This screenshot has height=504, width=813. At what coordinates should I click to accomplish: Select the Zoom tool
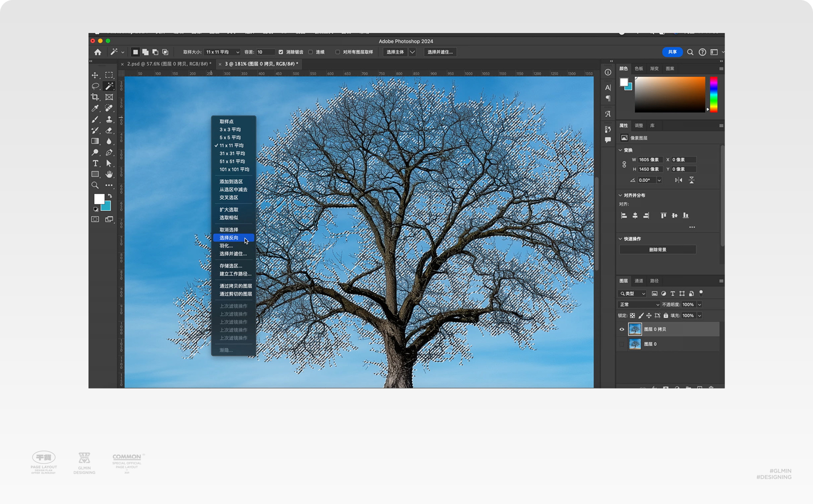pyautogui.click(x=95, y=185)
